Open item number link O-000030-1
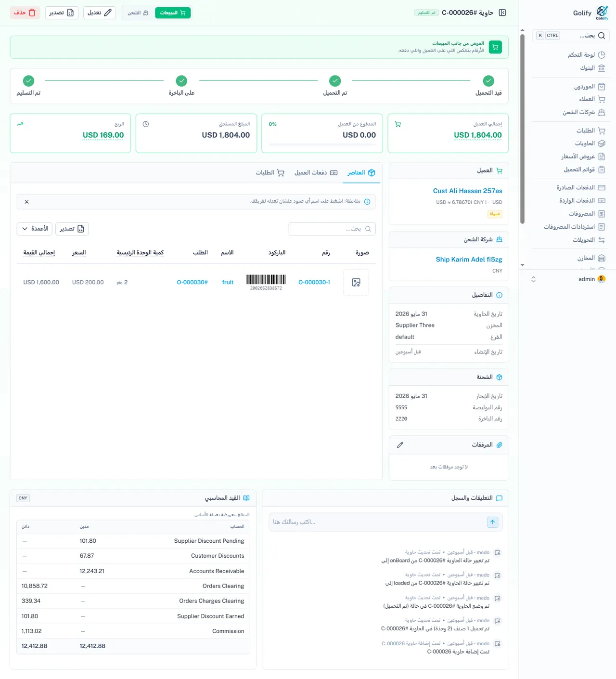 [314, 282]
